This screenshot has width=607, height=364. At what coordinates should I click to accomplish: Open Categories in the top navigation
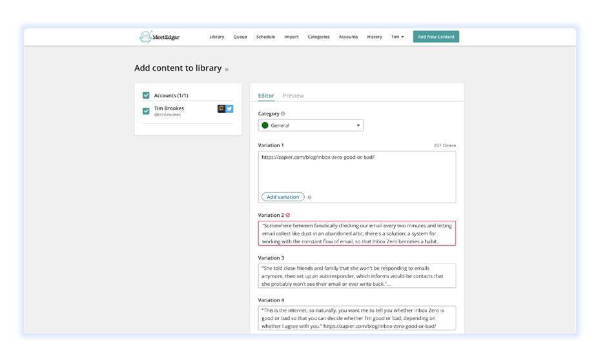(318, 37)
